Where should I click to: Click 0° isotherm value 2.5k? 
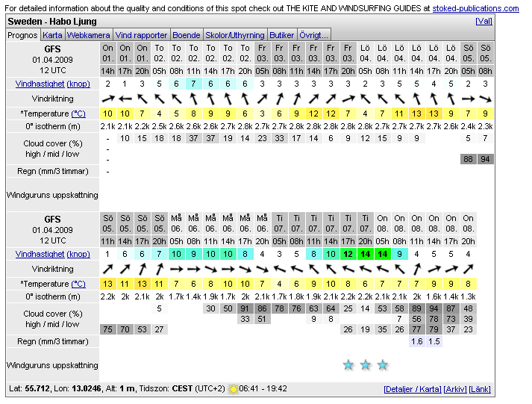point(159,126)
